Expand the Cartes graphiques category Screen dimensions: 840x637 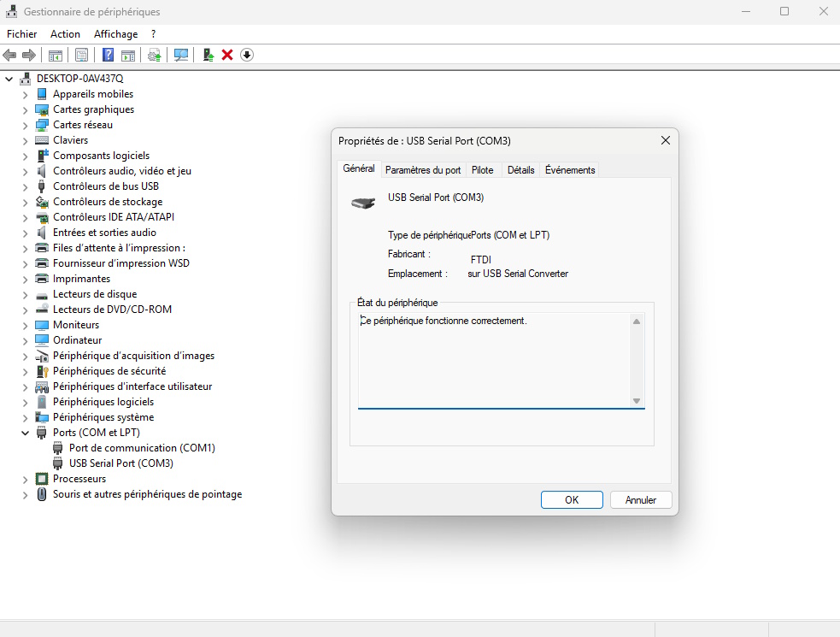tap(25, 109)
